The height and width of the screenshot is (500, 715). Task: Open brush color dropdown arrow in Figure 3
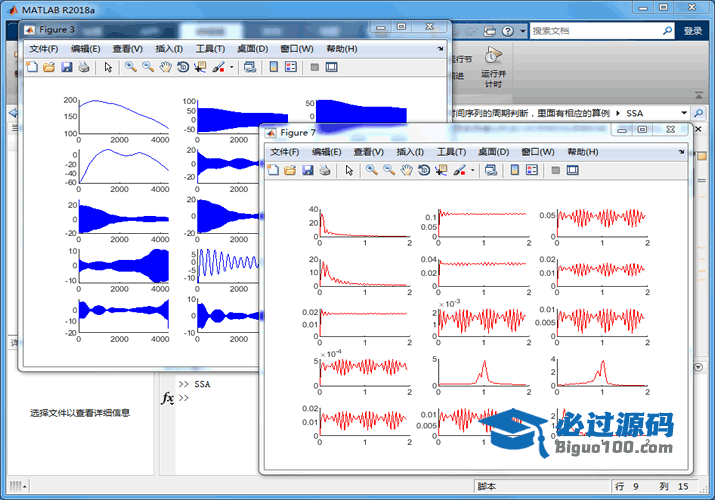(x=231, y=67)
